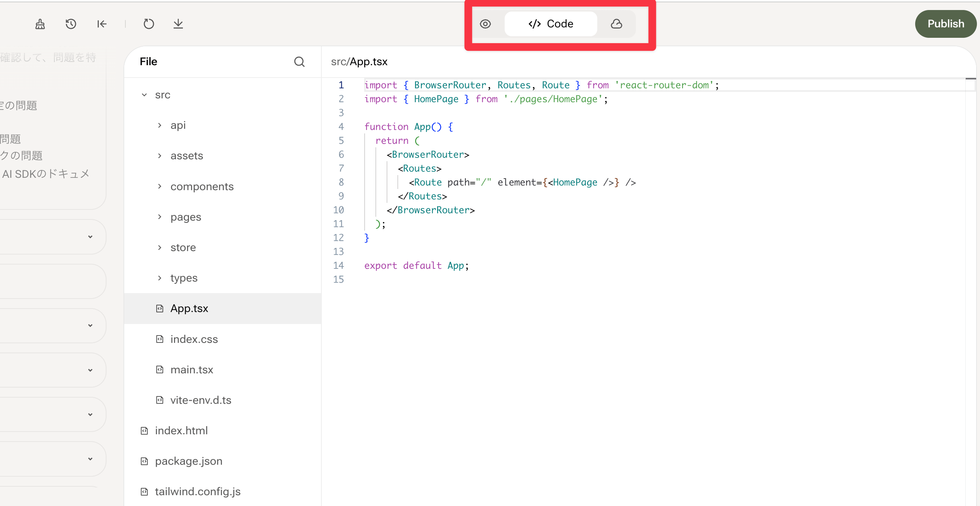Click the refresh reload icon

tap(149, 24)
